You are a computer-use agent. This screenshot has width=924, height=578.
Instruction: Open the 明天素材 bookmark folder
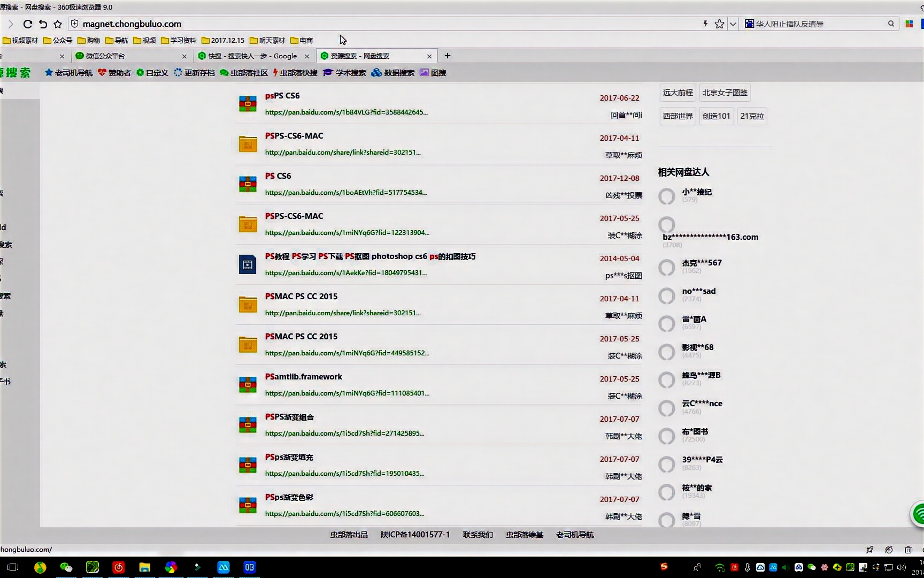267,40
